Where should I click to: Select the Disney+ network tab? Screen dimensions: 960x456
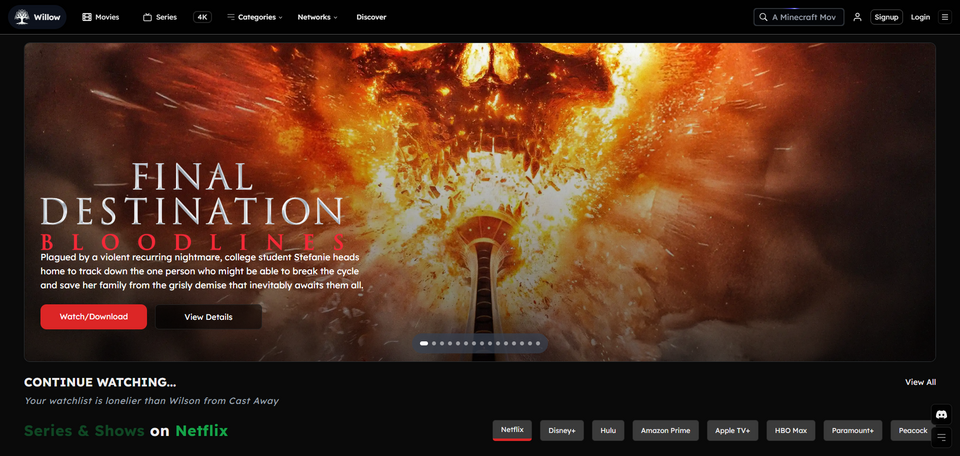point(561,430)
